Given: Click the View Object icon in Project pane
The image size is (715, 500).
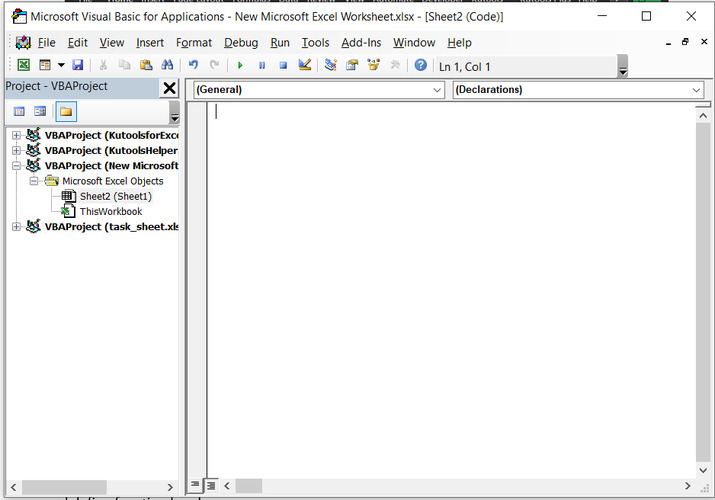Looking at the screenshot, I should (40, 111).
